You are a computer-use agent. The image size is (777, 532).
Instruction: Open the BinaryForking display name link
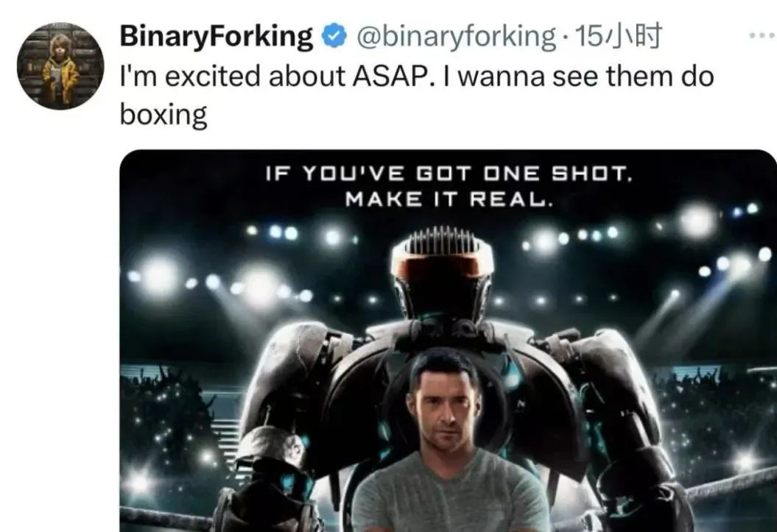[216, 37]
